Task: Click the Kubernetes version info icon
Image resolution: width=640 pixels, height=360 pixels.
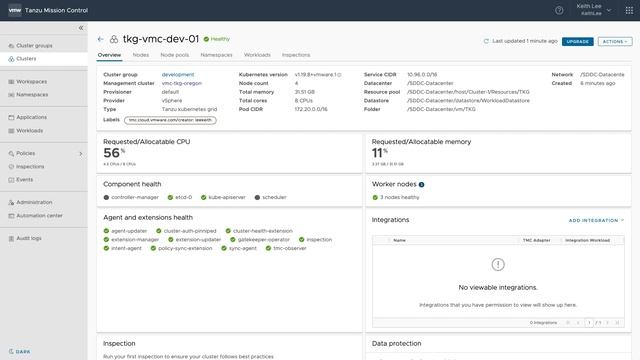Action: click(x=339, y=75)
